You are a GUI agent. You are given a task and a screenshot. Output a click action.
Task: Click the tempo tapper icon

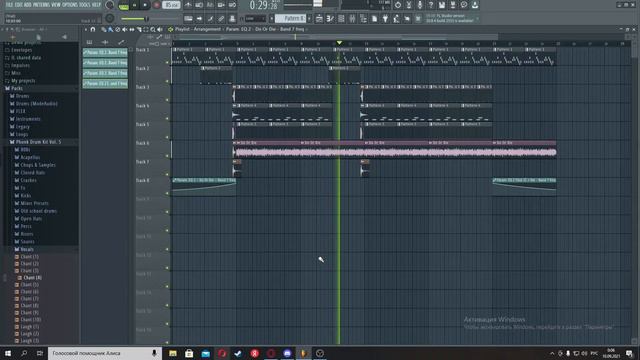click(396, 18)
